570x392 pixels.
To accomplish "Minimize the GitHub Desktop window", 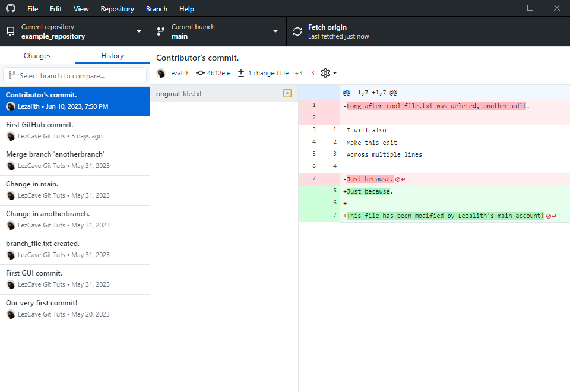I will 503,8.
